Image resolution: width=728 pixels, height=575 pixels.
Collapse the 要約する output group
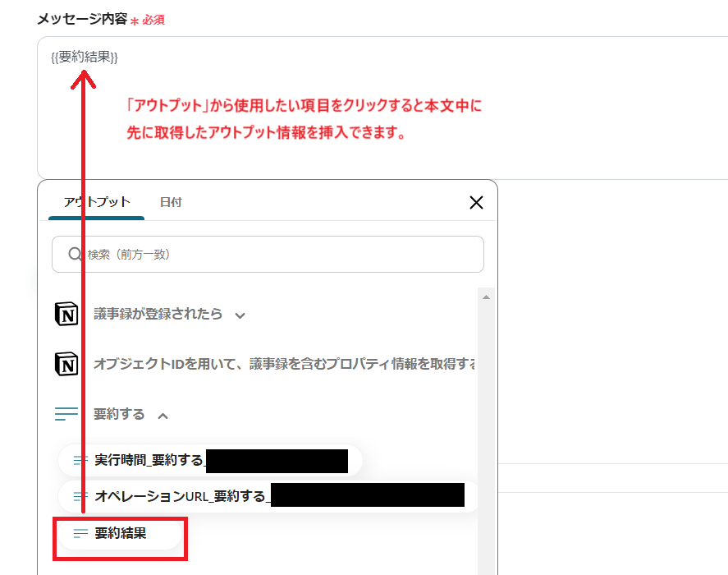[163, 415]
